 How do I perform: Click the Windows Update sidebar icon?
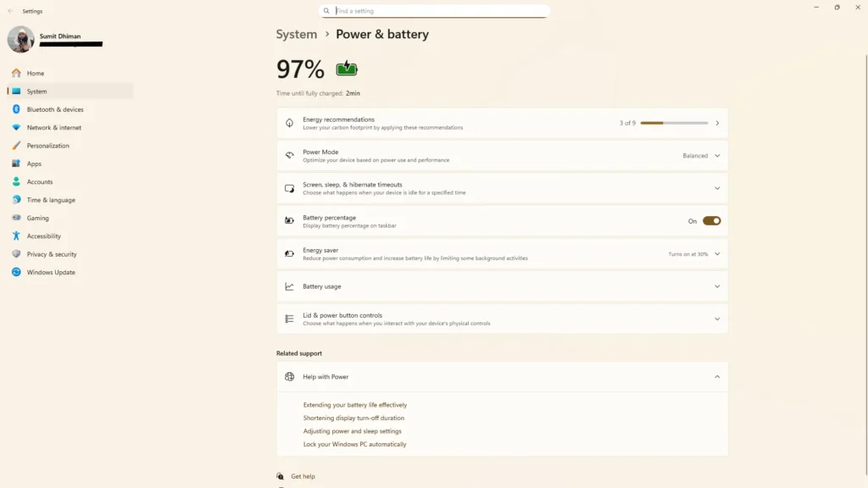pos(16,272)
